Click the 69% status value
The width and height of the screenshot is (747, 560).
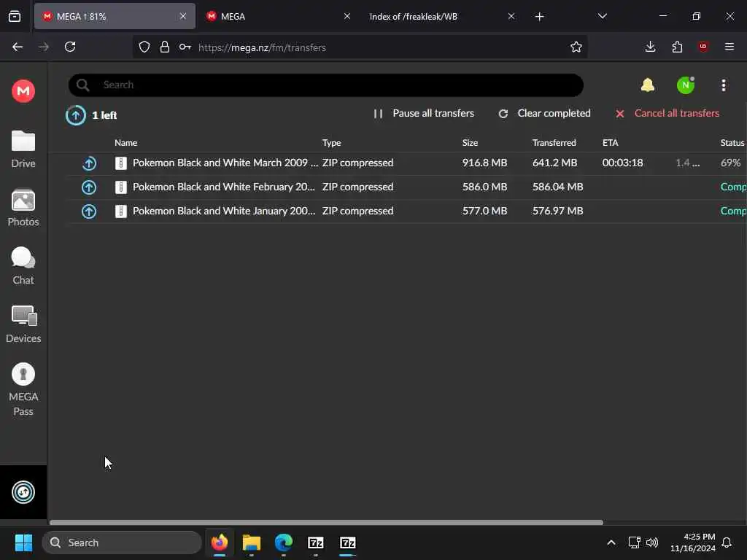click(730, 163)
